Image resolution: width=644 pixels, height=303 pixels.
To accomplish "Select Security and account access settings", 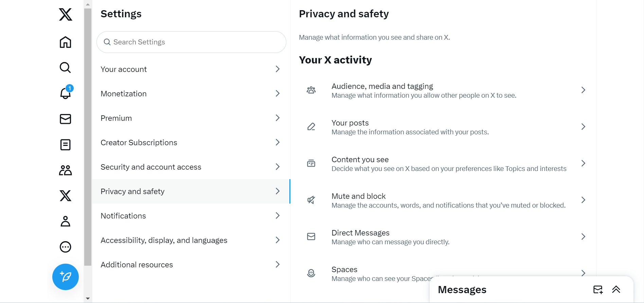I will [x=191, y=167].
